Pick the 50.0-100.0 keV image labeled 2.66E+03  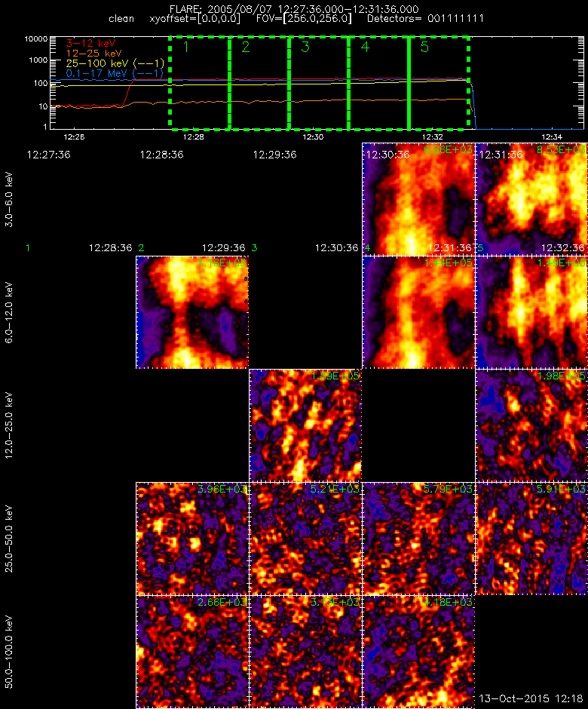coord(192,652)
